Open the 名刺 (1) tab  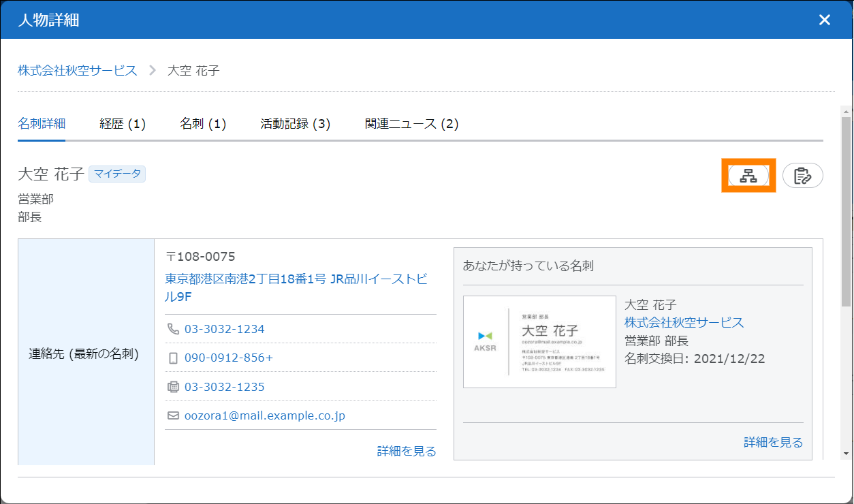(x=203, y=124)
